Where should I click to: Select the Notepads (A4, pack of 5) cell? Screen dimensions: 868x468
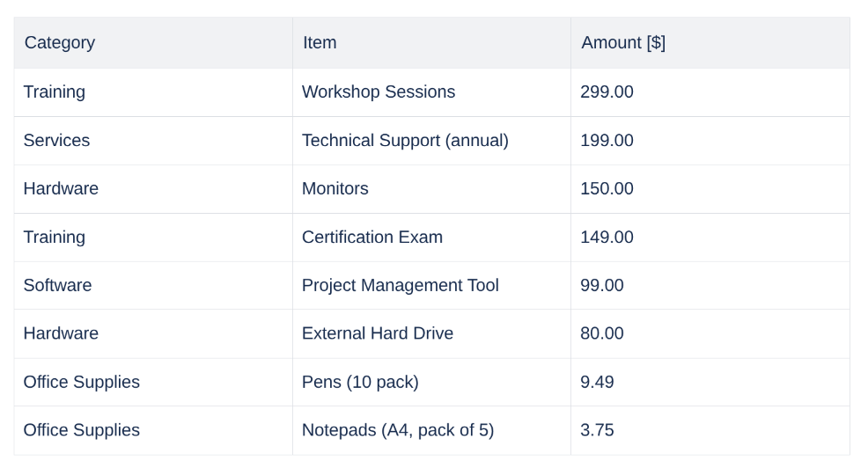398,430
